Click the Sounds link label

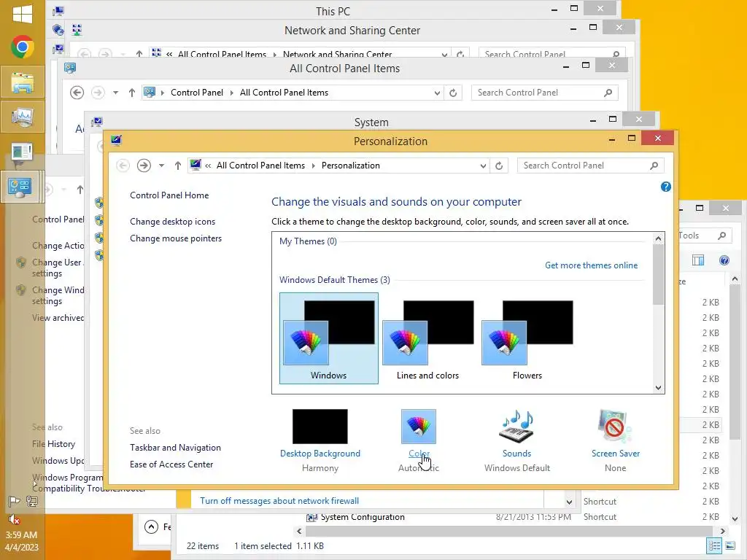tap(516, 454)
